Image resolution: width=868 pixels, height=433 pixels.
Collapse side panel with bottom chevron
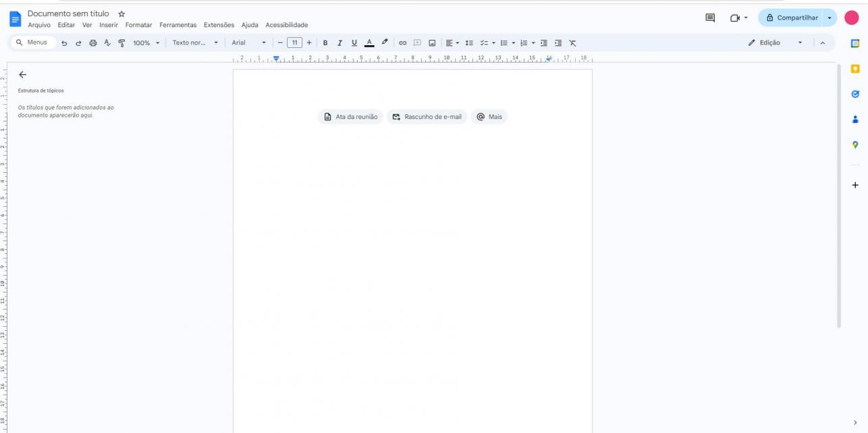[x=855, y=422]
